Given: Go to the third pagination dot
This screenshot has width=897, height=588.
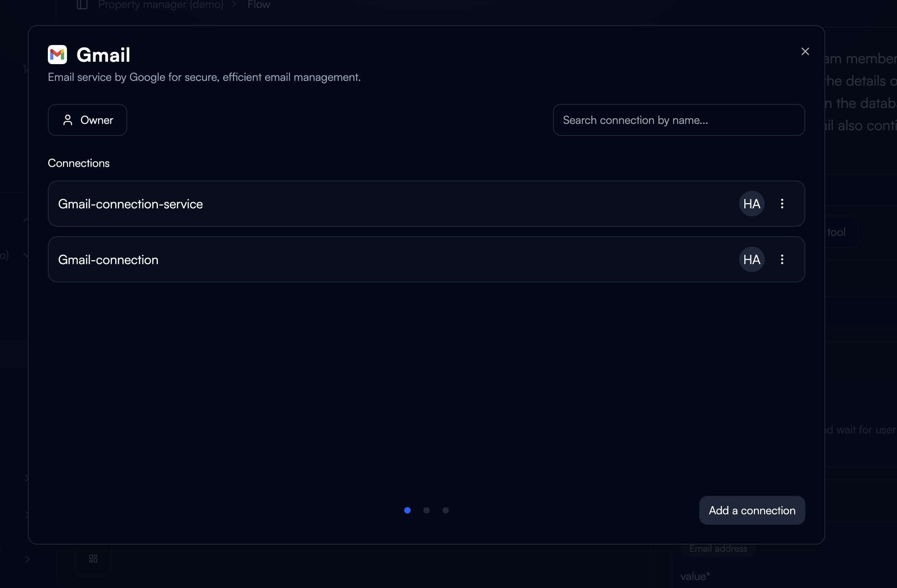Looking at the screenshot, I should coord(445,510).
